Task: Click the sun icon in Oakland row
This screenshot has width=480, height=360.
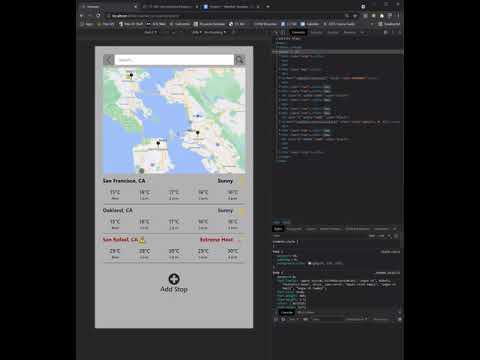Action: coord(242,211)
